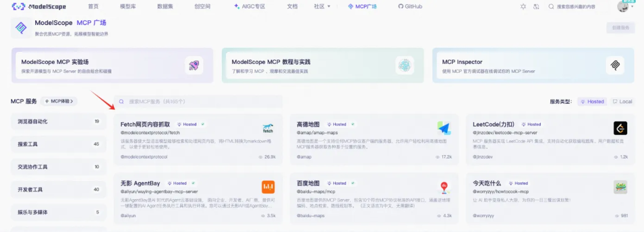Filter by 交流协作工具 category
The width and height of the screenshot is (644, 232).
58,167
